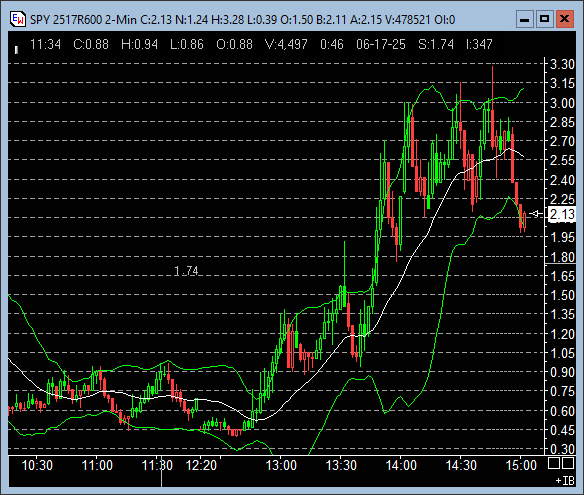Click the 14:30 time axis label
584x495 pixels.
point(461,465)
